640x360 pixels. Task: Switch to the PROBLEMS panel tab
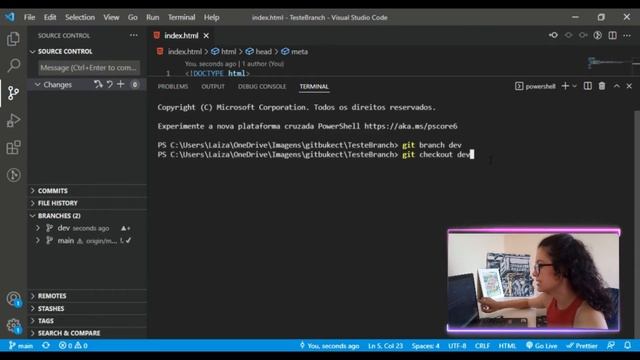pyautogui.click(x=173, y=87)
